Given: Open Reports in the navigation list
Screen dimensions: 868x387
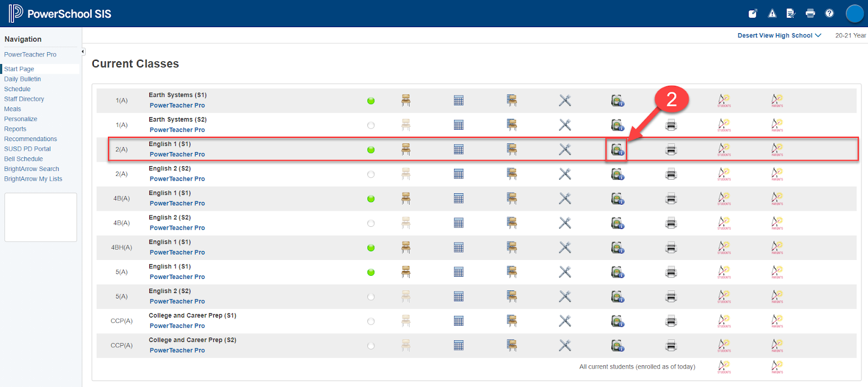Looking at the screenshot, I should pyautogui.click(x=15, y=129).
